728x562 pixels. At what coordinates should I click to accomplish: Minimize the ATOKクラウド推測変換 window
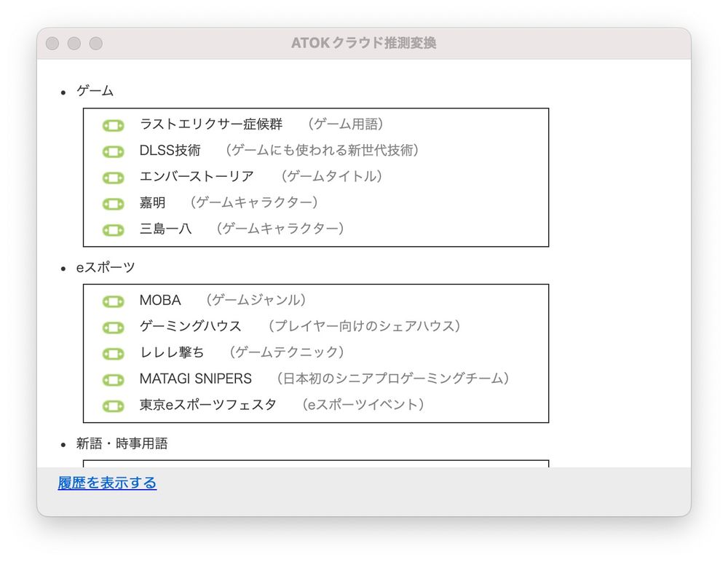[74, 43]
